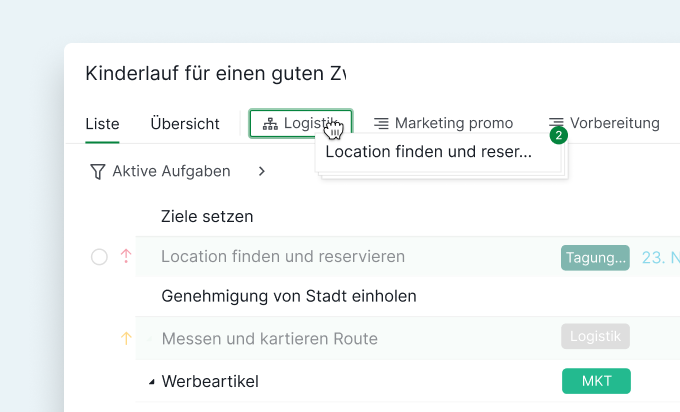
Task: Click the pink priority arrow on Location finden
Action: [x=126, y=257]
